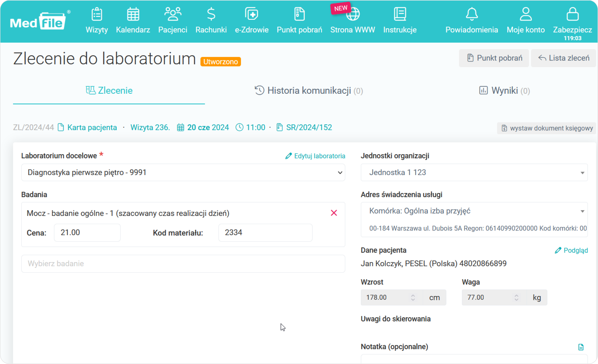Open Strona WWW globe icon
This screenshot has height=364, width=598.
point(353,14)
